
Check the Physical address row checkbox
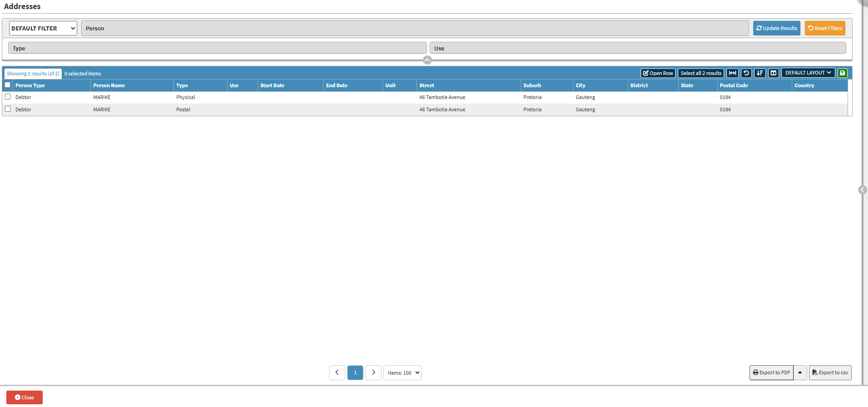coord(8,97)
